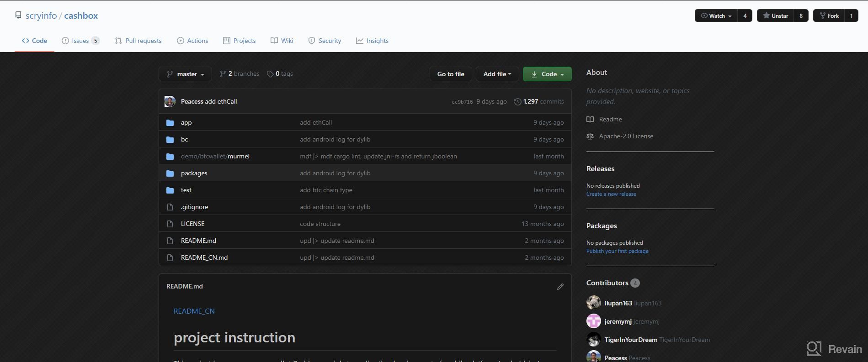Open the Actions tab
This screenshot has width=868, height=362.
pyautogui.click(x=192, y=41)
